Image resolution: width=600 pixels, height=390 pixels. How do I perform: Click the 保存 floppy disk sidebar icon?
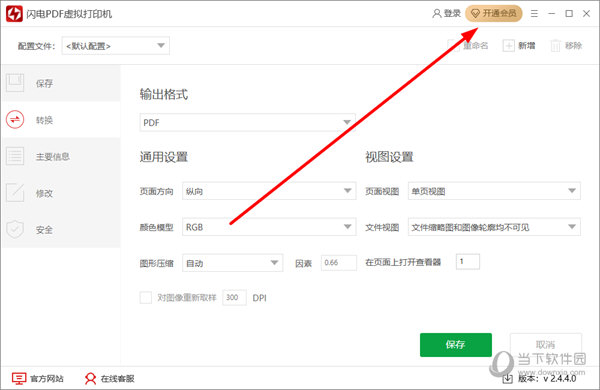pyautogui.click(x=15, y=83)
